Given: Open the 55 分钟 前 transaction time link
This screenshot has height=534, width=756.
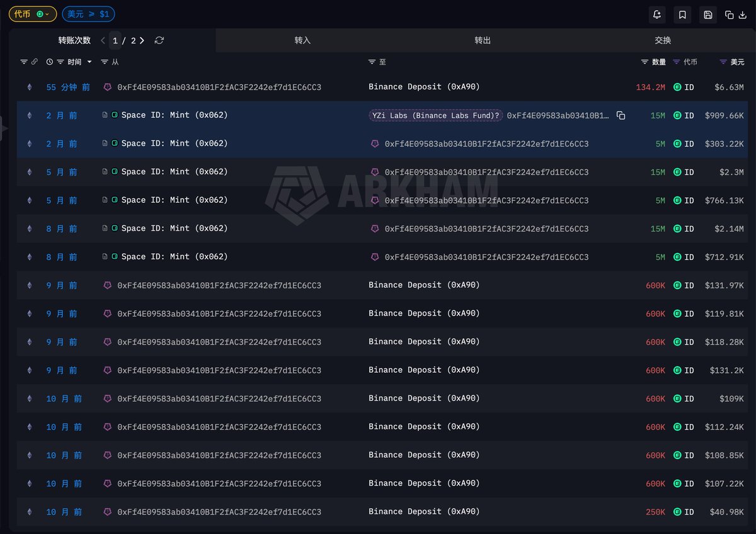Looking at the screenshot, I should [68, 87].
